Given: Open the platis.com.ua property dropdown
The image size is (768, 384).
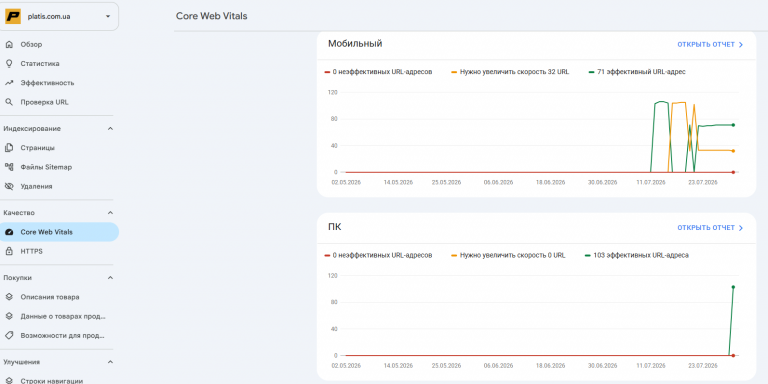Looking at the screenshot, I should (59, 16).
